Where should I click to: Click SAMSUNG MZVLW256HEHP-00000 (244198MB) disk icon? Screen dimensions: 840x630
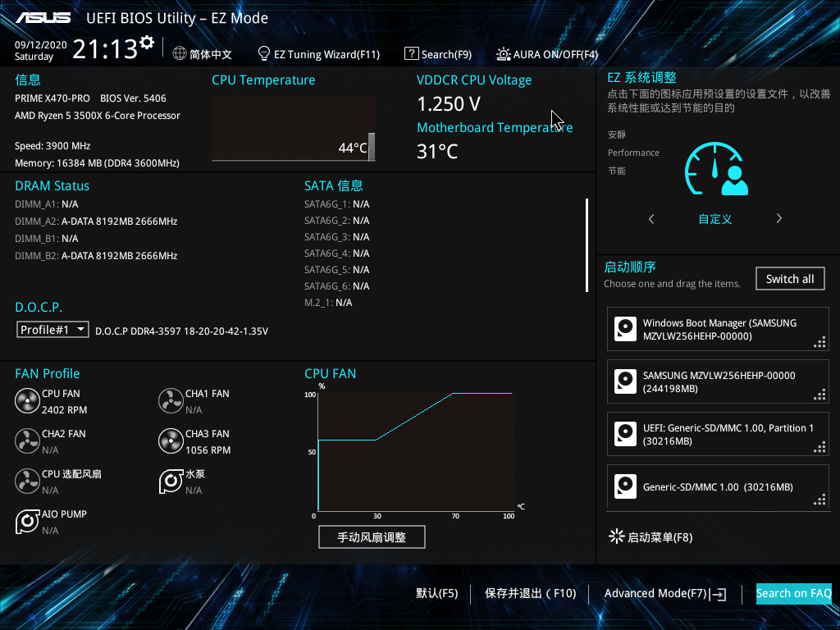(x=625, y=381)
